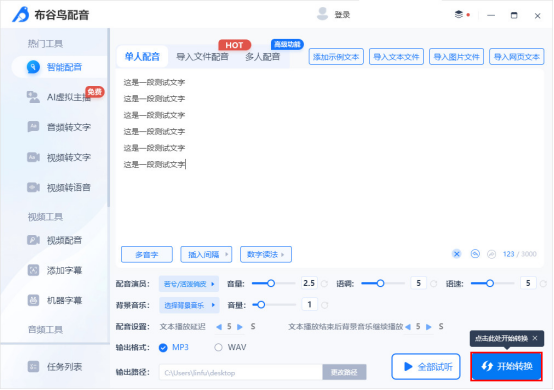Click the sidebar vertical scrollbar
Viewport: 554px width, 390px height.
point(109,118)
